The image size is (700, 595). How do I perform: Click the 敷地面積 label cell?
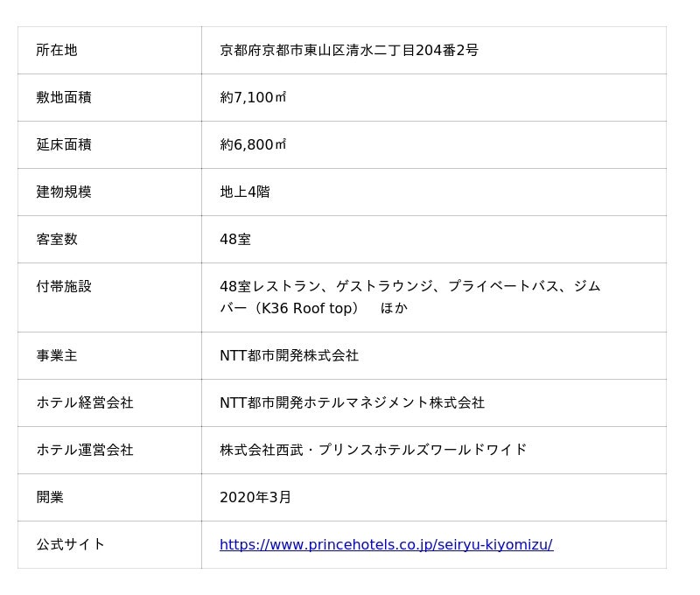[x=64, y=97]
